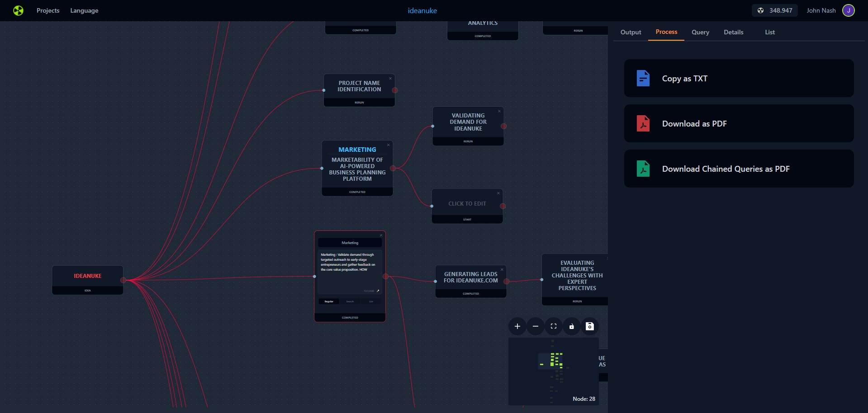Switch to the Query tab
868x413 pixels.
[700, 32]
